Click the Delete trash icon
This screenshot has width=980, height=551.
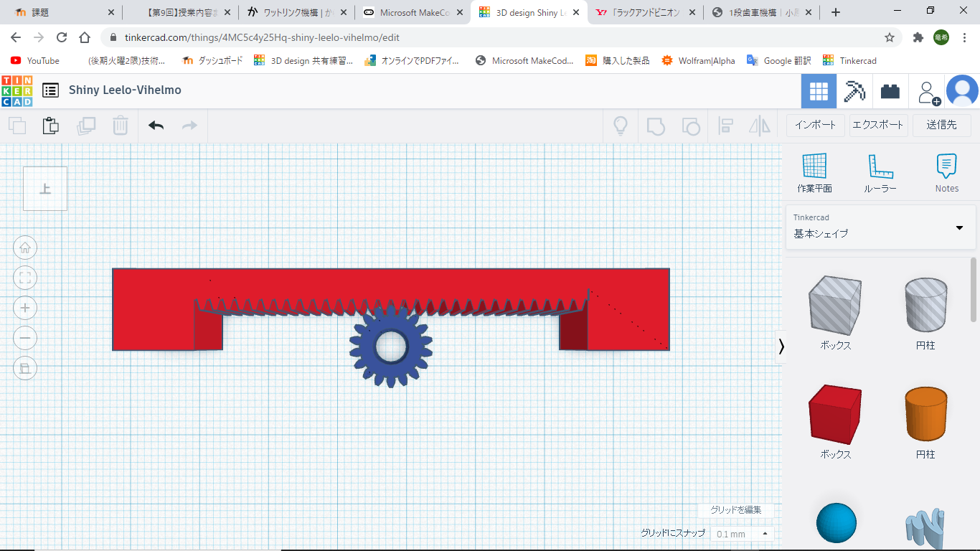pos(121,126)
